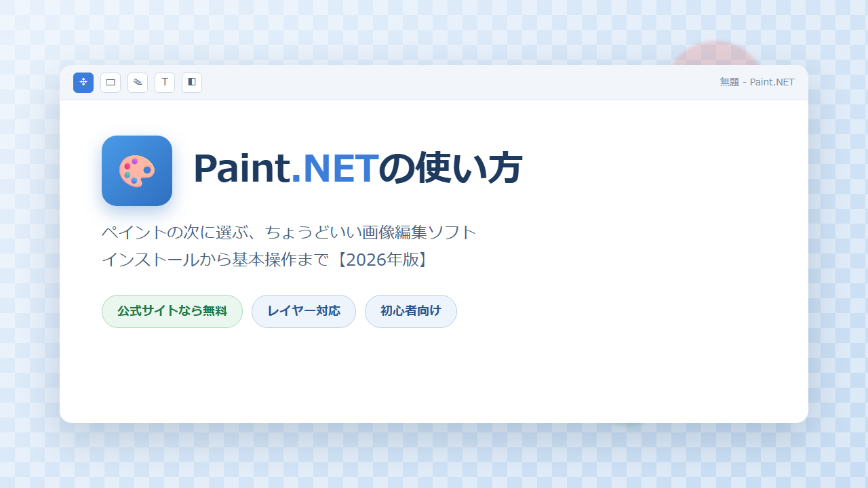Screen dimensions: 868x488
Task: Click the blue .NET part of the heading
Action: [x=334, y=168]
